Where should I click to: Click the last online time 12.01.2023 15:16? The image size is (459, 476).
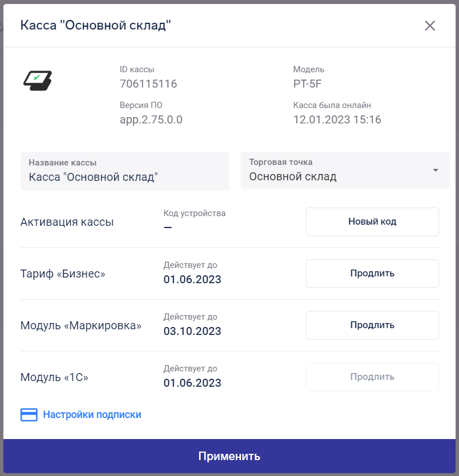pyautogui.click(x=337, y=119)
